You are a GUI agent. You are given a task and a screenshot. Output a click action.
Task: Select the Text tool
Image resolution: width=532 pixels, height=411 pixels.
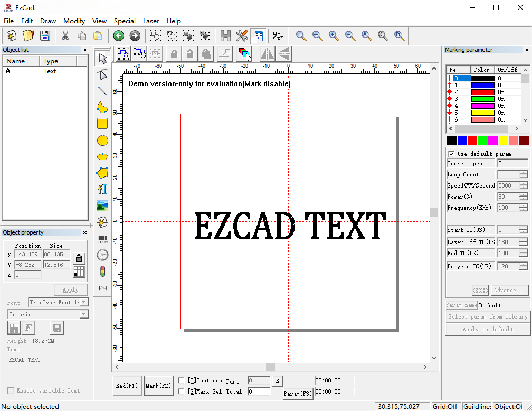pyautogui.click(x=102, y=189)
